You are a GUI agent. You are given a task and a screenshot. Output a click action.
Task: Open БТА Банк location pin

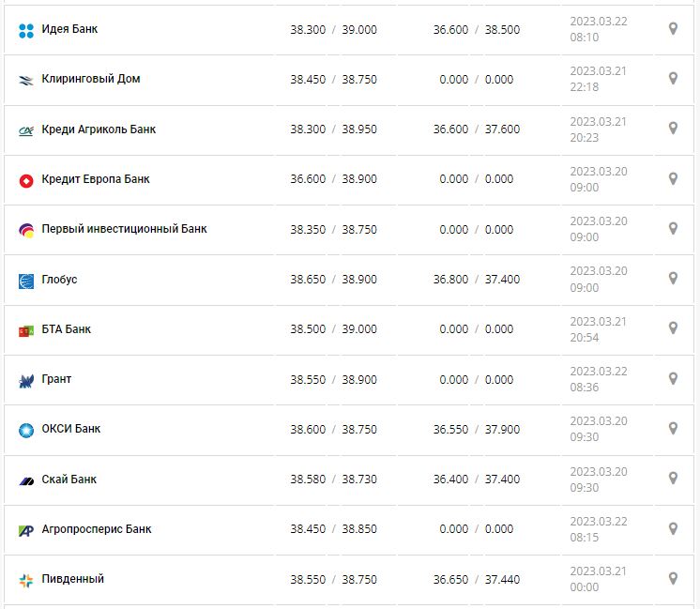(x=673, y=328)
